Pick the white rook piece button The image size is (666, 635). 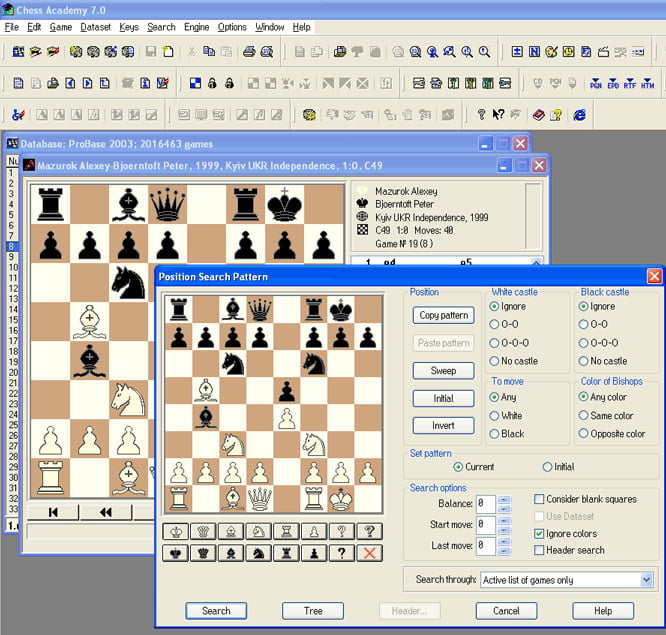tap(287, 531)
